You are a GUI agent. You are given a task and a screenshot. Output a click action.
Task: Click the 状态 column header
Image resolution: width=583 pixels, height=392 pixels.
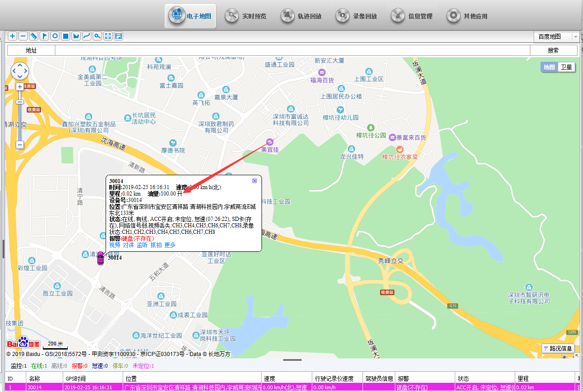point(485,378)
